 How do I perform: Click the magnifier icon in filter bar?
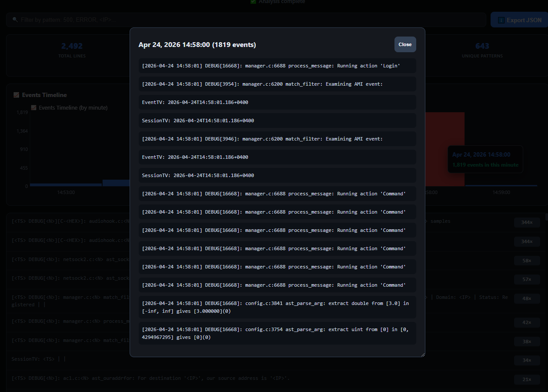[15, 20]
